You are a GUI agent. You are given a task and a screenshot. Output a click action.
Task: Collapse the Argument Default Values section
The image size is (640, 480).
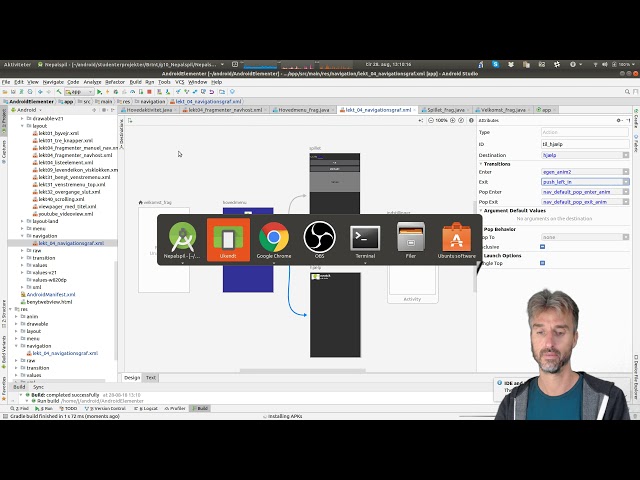pos(481,211)
